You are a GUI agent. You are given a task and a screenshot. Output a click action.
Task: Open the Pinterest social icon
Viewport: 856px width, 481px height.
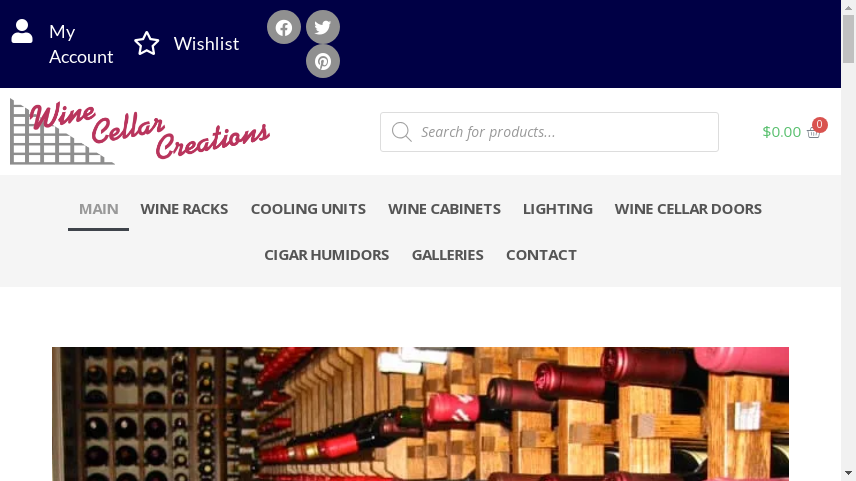323,61
